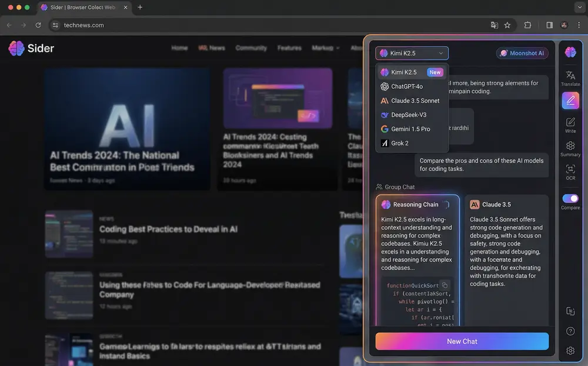Open a new browser tab

coord(140,7)
